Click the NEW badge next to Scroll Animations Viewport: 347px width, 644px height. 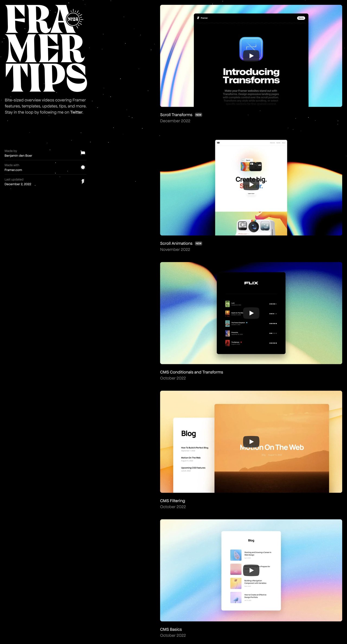pos(198,243)
